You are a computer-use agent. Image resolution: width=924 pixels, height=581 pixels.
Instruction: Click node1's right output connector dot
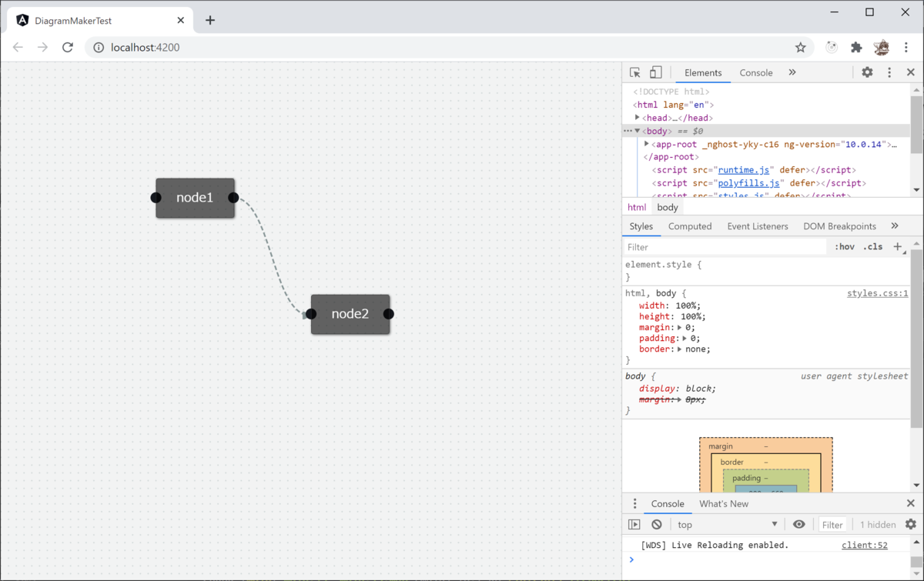pos(234,198)
